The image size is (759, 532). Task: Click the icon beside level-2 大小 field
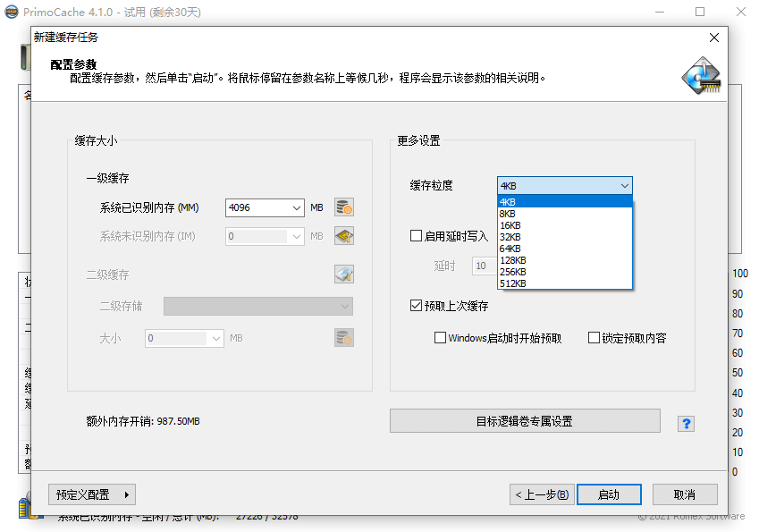[x=344, y=338]
